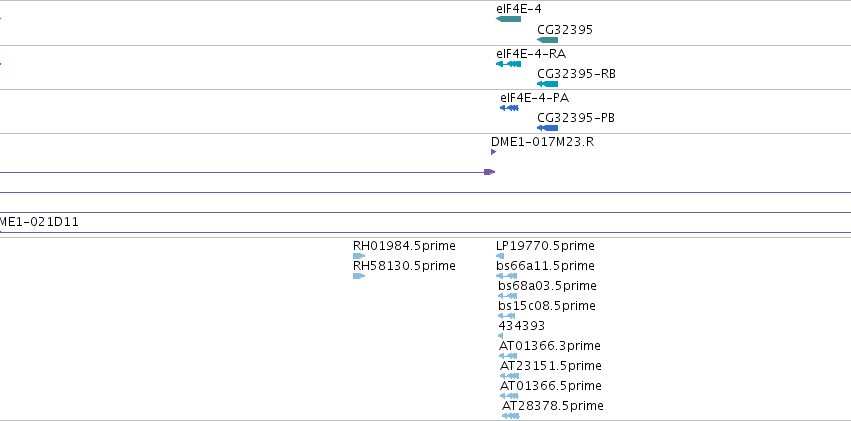Open the AT01366.3prime label
The height and width of the screenshot is (421, 851).
pos(550,346)
